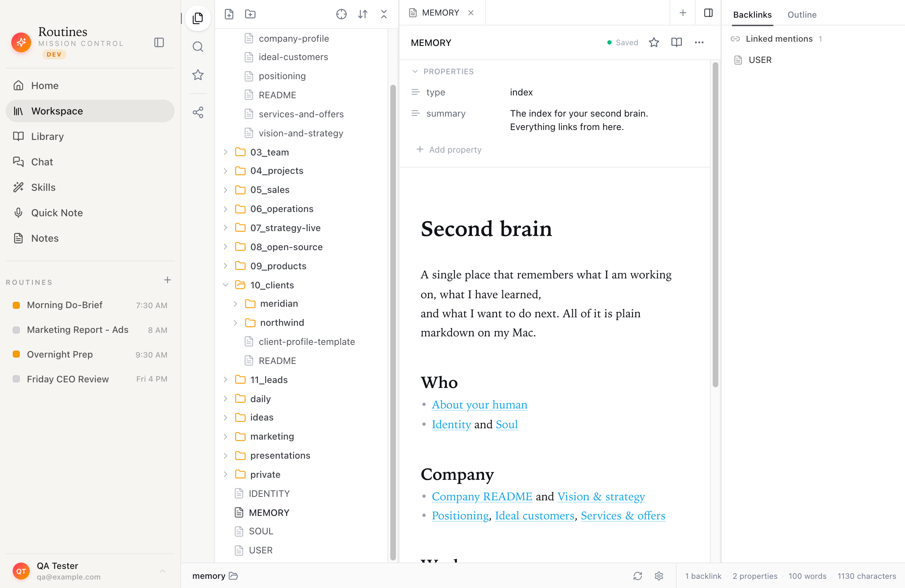Collapse the 10_clients folder
Viewport: 905px width, 588px height.
(x=226, y=285)
